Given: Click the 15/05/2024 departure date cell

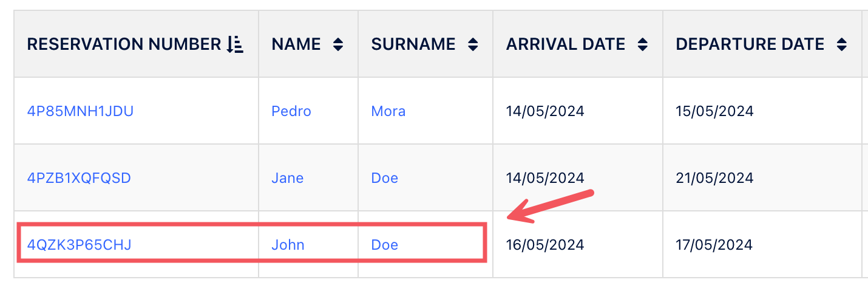Looking at the screenshot, I should tap(714, 111).
